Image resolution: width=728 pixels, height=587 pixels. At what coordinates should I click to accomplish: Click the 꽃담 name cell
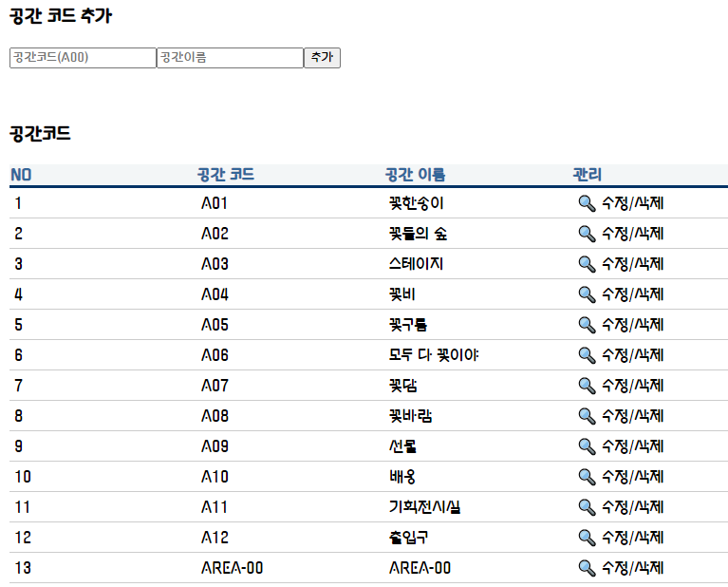click(x=403, y=386)
